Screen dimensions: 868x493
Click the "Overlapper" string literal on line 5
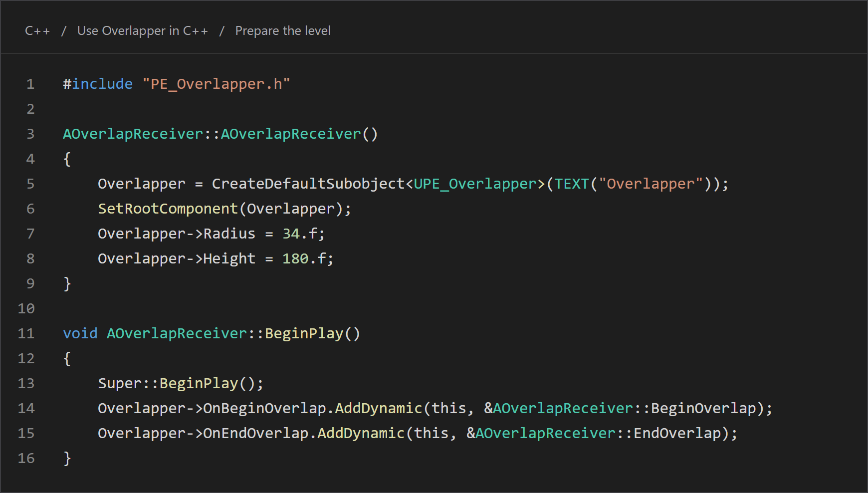pyautogui.click(x=651, y=184)
